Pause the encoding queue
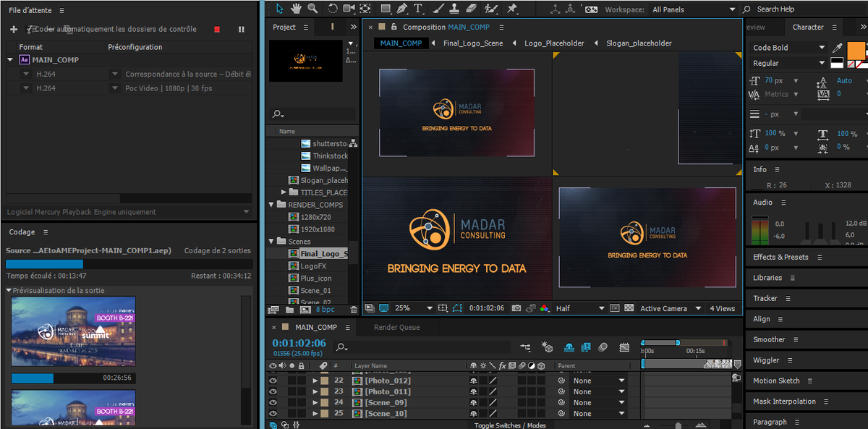 (242, 29)
